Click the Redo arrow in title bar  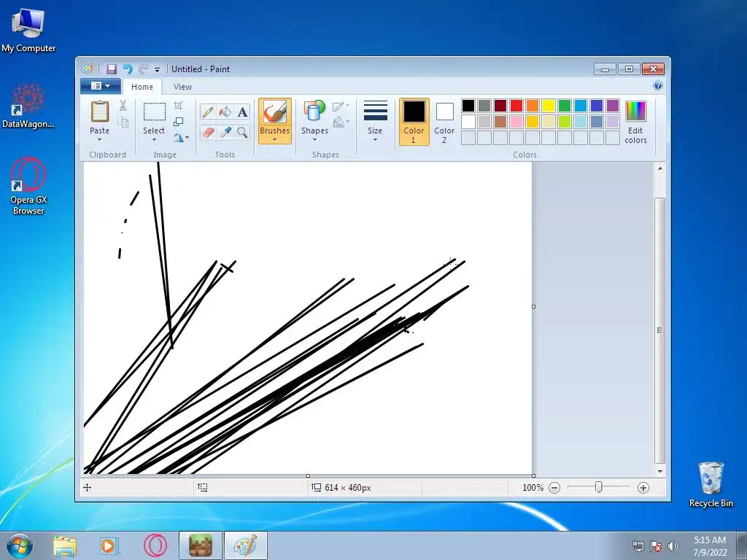coord(143,69)
